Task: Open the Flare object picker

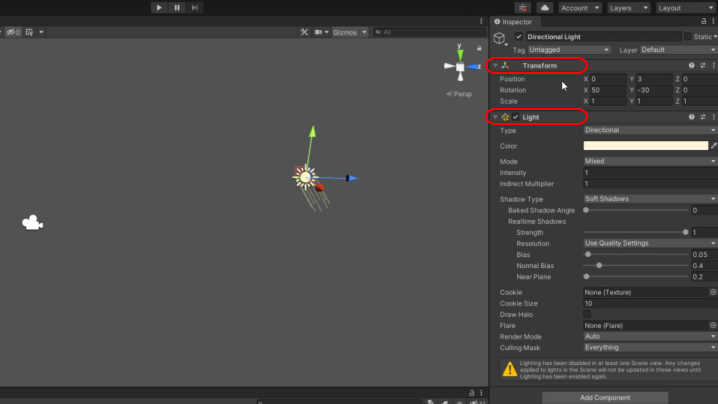Action: point(713,325)
